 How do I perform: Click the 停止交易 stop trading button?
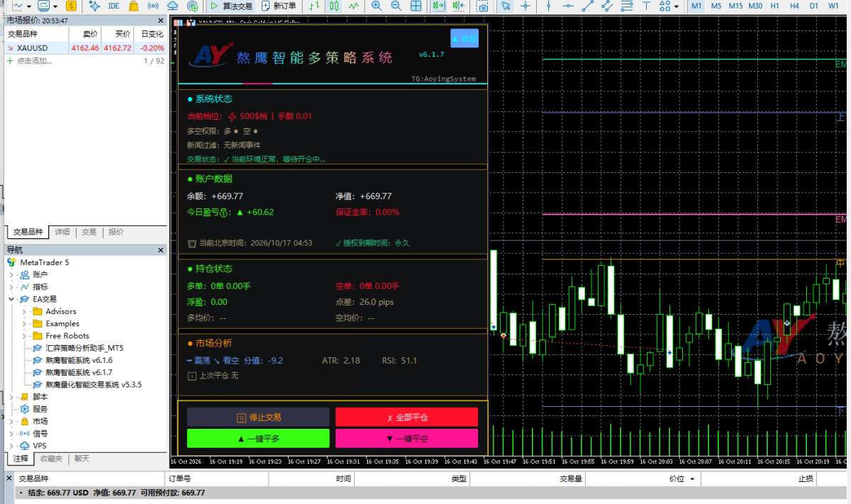click(x=258, y=418)
